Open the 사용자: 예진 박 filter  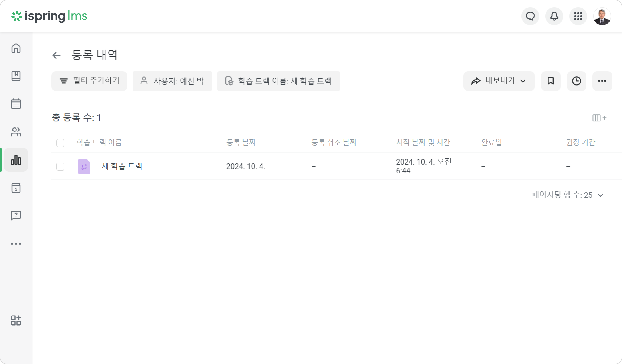pyautogui.click(x=172, y=81)
